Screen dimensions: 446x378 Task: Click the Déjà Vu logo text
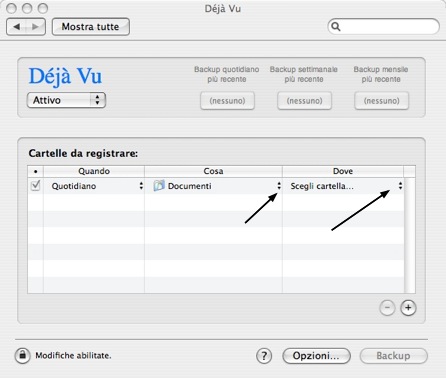[x=65, y=76]
